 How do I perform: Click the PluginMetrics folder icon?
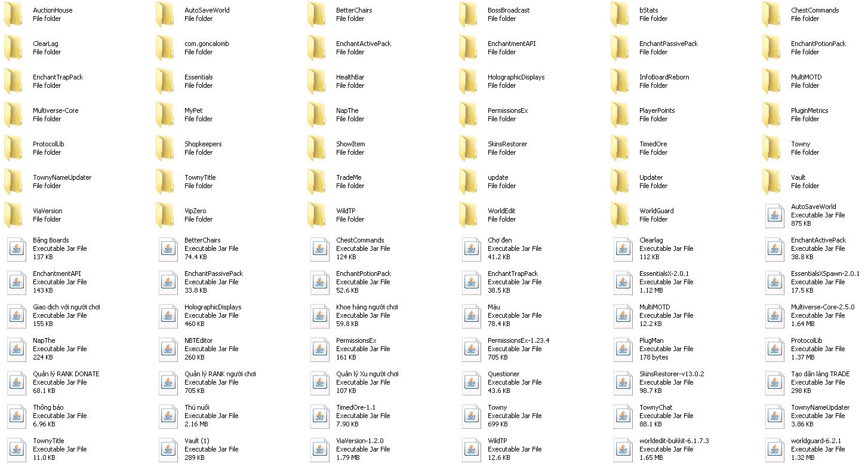coord(772,115)
